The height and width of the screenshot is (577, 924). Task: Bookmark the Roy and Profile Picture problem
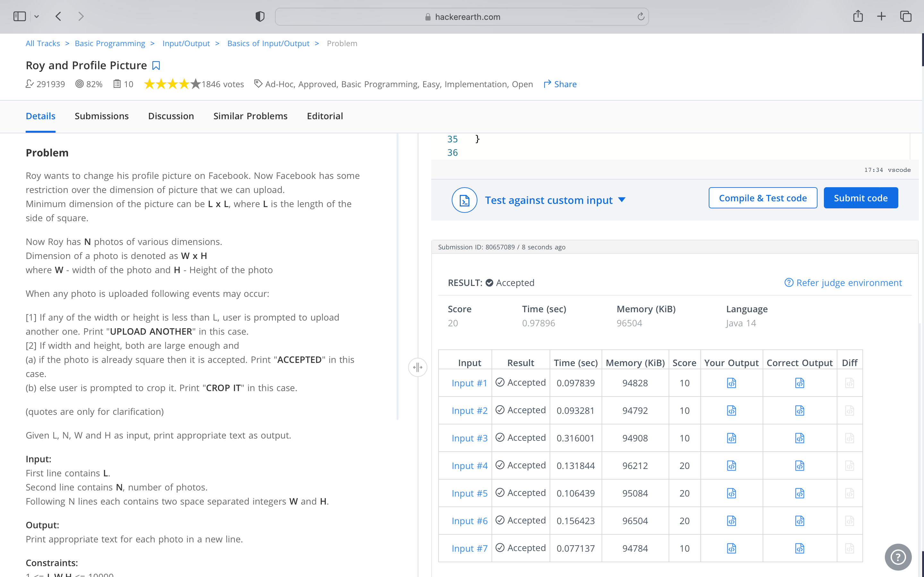(x=156, y=66)
